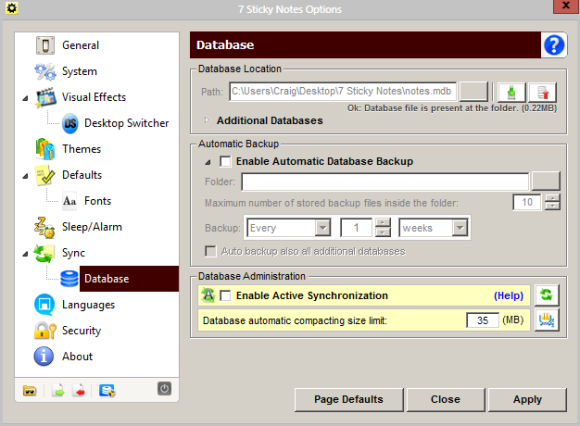Viewport: 580px width, 426px height.
Task: Close the 7 Sticky Notes Options window
Action: [565, 6]
